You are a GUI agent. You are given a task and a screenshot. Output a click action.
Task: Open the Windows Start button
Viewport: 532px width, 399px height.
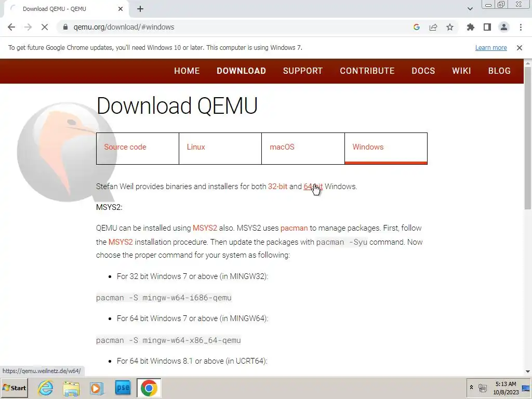tap(14, 388)
